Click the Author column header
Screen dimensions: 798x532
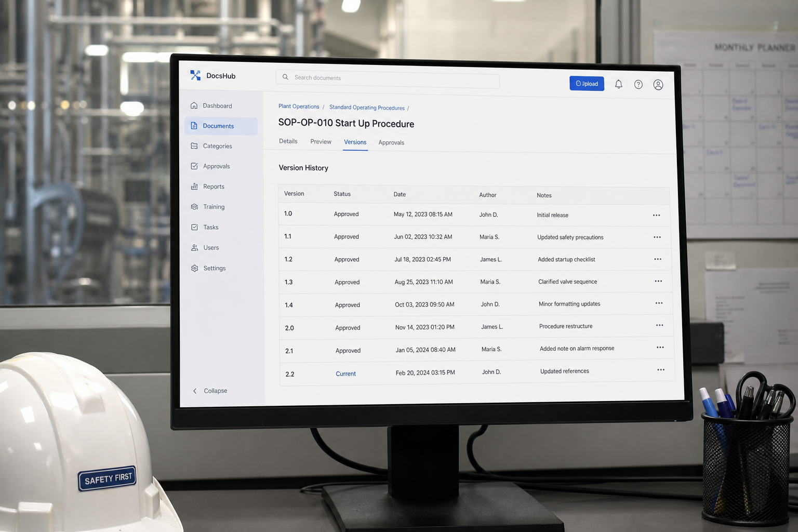pos(488,195)
